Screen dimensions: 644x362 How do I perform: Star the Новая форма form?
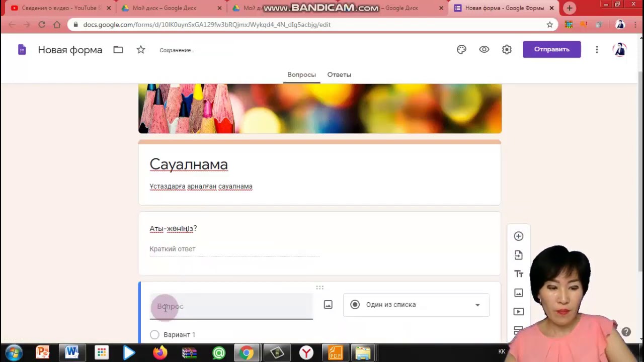click(x=141, y=49)
